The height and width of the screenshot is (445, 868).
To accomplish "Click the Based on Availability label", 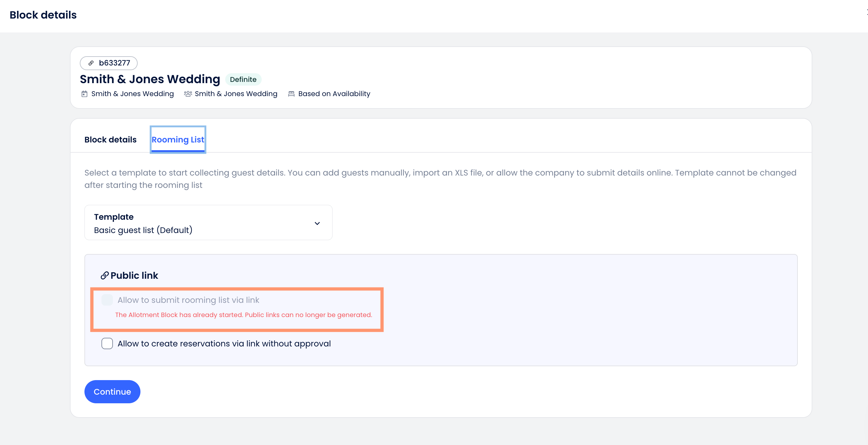I will (334, 94).
